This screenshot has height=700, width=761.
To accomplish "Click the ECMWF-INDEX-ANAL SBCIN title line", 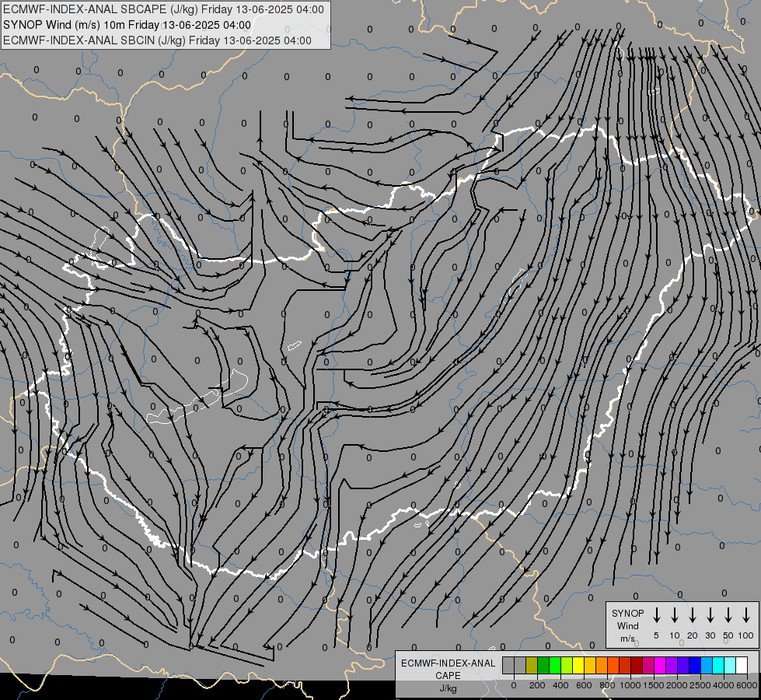I will coord(157,40).
